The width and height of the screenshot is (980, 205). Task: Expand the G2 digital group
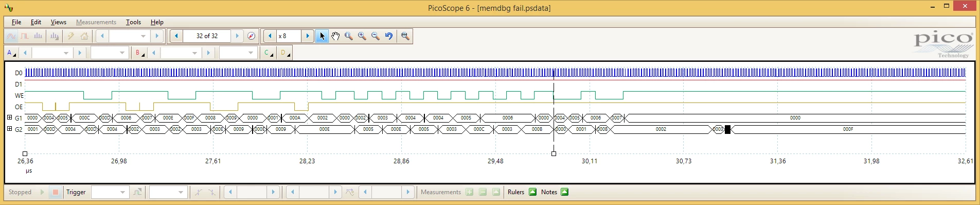(9, 129)
